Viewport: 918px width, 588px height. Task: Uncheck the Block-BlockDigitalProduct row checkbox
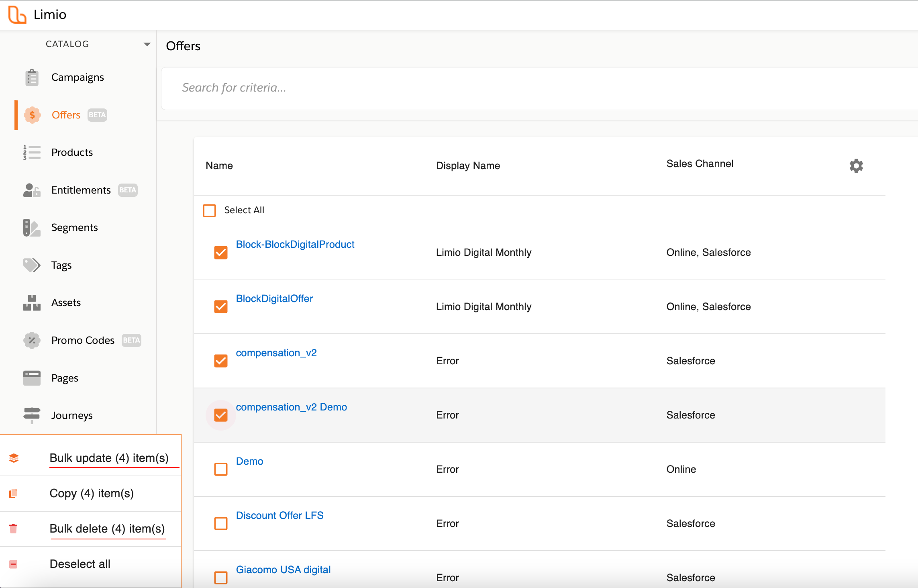[221, 253]
